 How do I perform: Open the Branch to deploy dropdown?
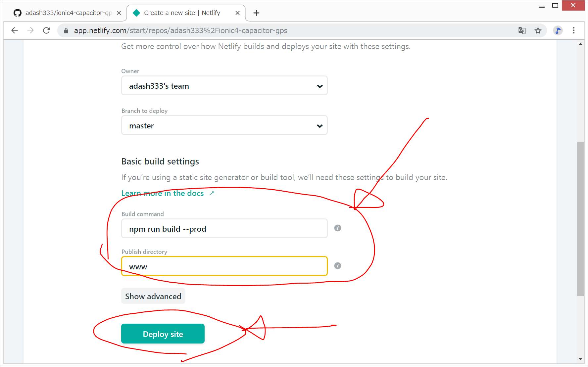(224, 125)
